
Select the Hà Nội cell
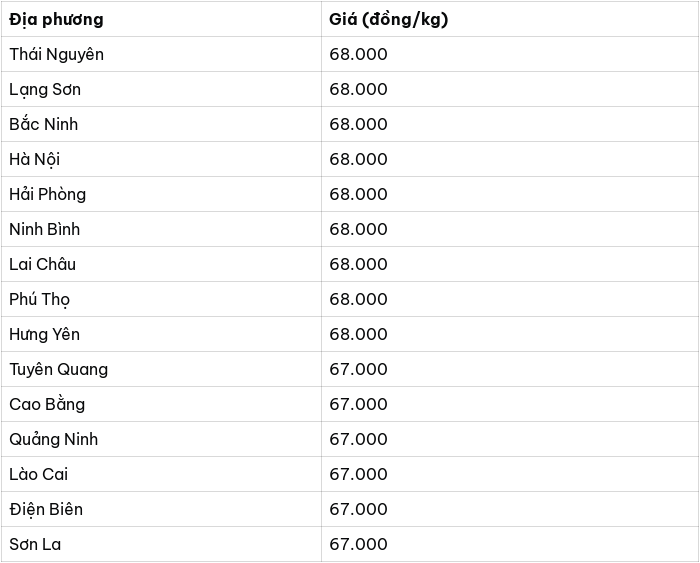coord(161,159)
